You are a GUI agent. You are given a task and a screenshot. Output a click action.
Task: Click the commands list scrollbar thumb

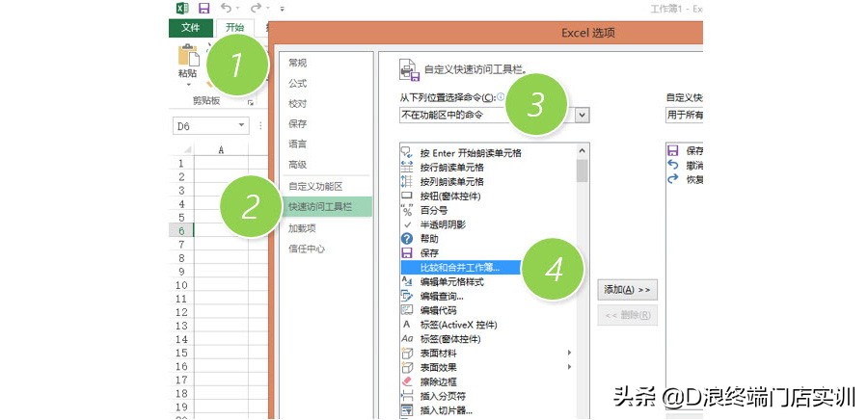point(583,171)
